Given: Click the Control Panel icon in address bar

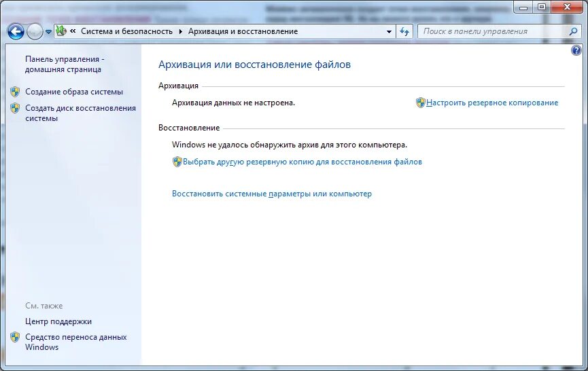Looking at the screenshot, I should (61, 31).
